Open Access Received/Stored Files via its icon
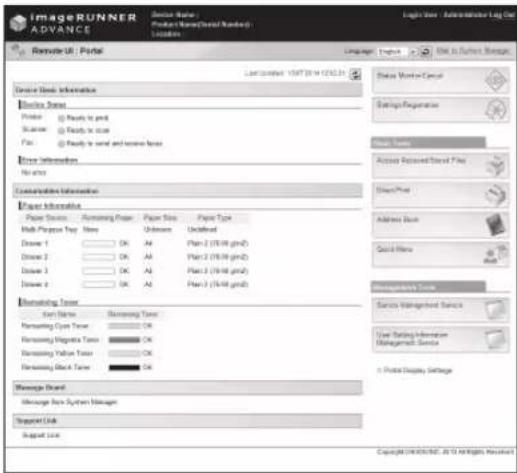Viewport: 517px width, 473px height. (496, 166)
